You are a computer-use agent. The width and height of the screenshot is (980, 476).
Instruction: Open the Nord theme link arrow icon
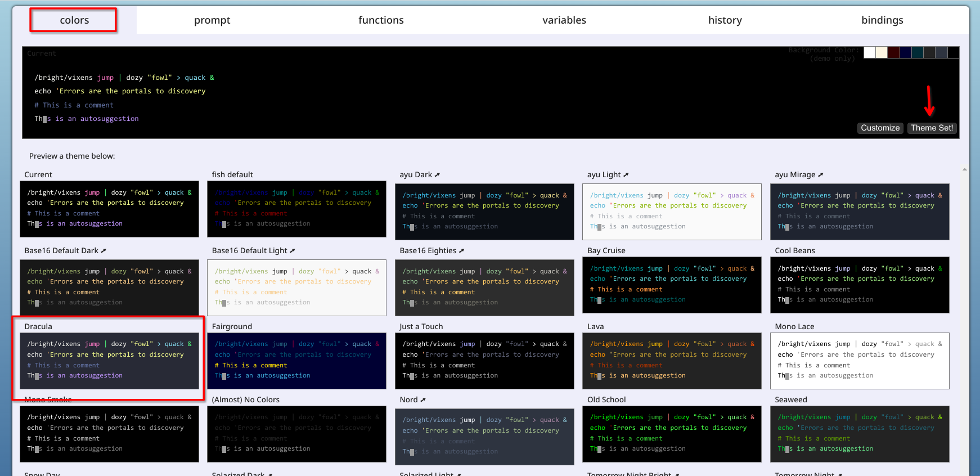(x=423, y=400)
